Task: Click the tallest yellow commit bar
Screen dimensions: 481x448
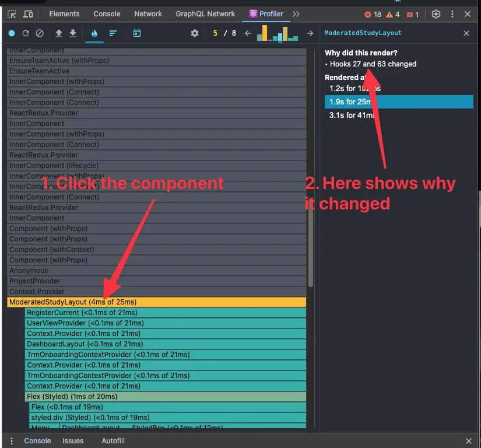Action: pyautogui.click(x=265, y=32)
